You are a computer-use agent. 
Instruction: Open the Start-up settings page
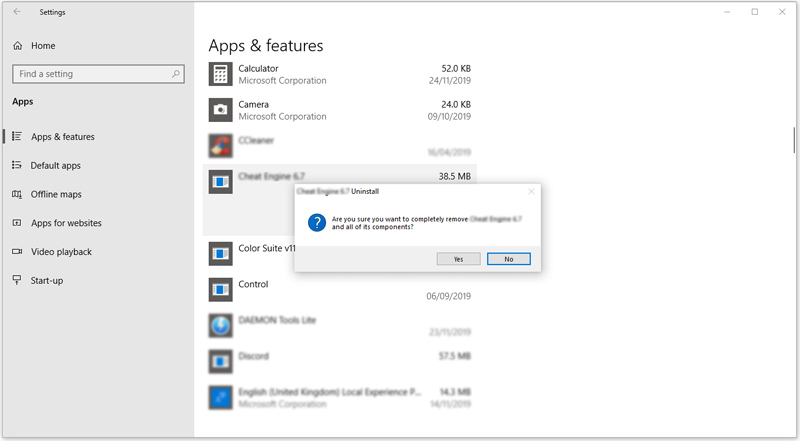[46, 281]
